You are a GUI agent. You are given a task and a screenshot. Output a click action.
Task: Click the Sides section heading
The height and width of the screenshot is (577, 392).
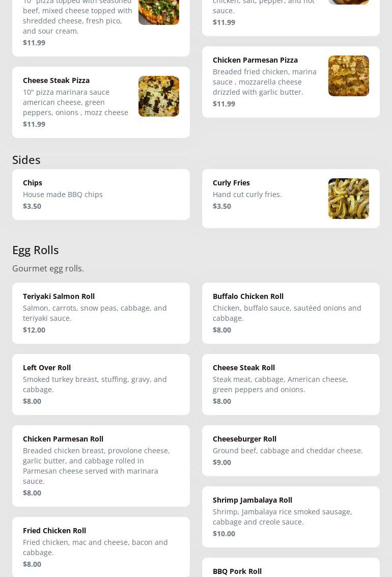coord(26,159)
